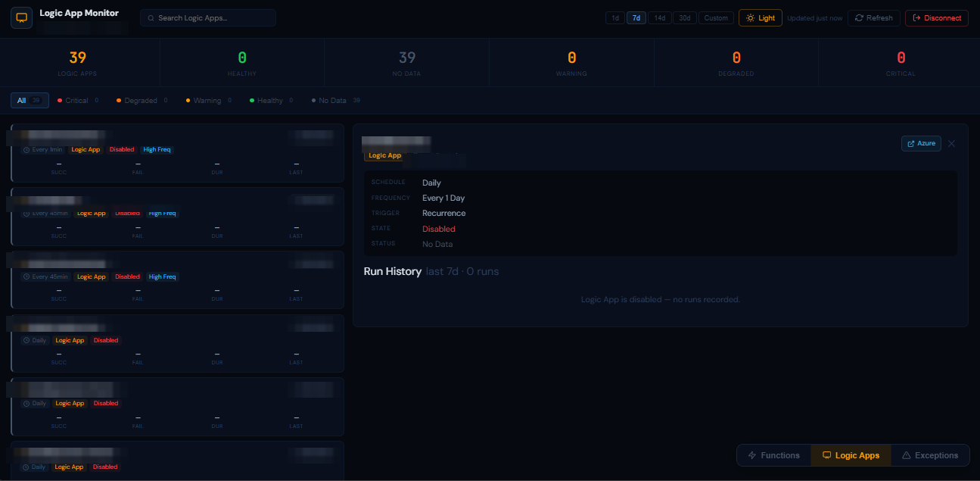The width and height of the screenshot is (980, 481).
Task: Click the Degraded summary count card
Action: 736,63
